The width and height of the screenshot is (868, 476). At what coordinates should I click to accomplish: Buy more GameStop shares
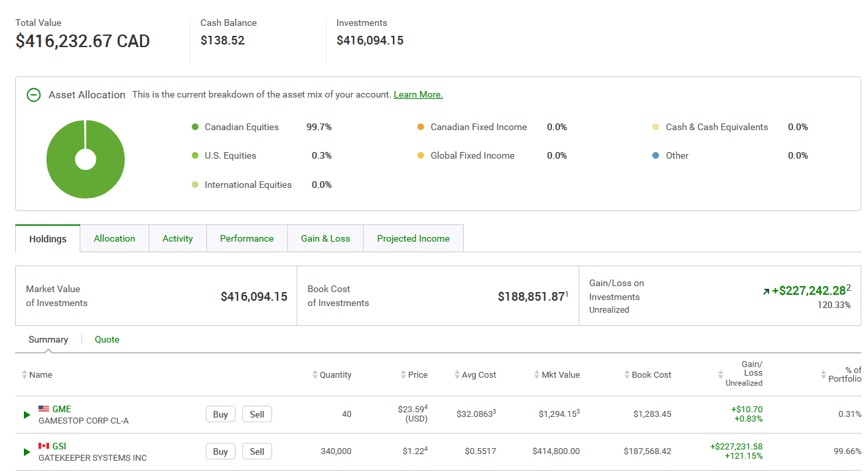220,415
